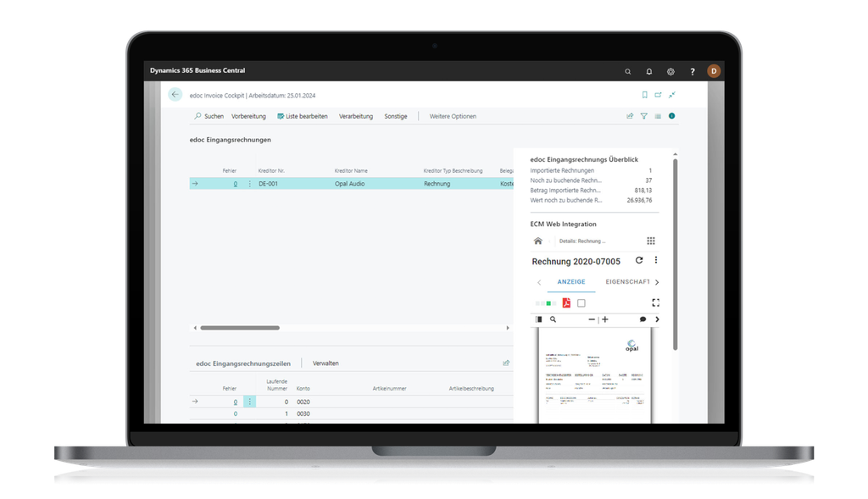This screenshot has width=868, height=499.
Task: Click the back arrow beside edoc Invoice Cockpit
Action: (175, 95)
